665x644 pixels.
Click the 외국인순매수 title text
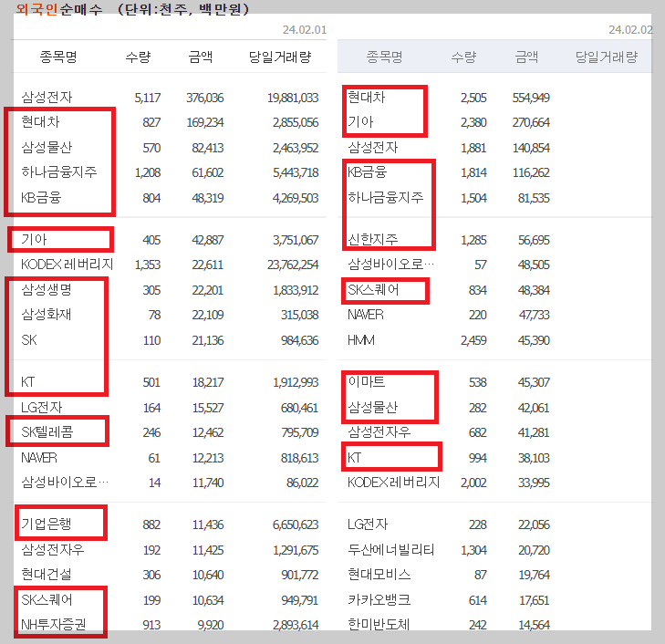[x=59, y=9]
